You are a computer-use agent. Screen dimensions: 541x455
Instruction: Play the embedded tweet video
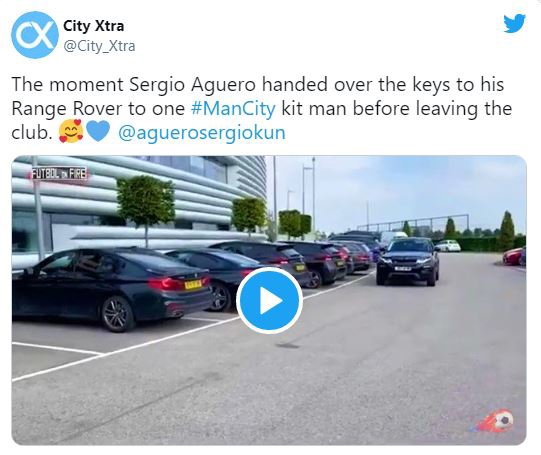(x=269, y=300)
